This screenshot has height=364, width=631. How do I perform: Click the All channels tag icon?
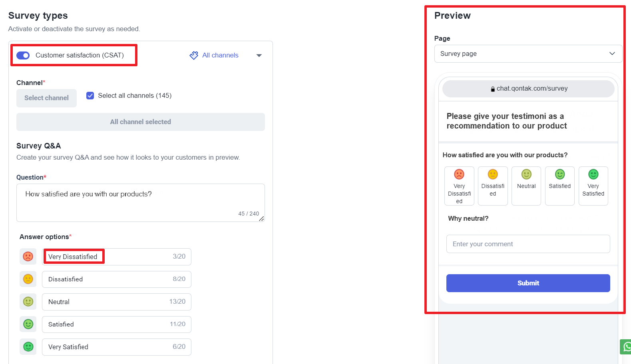pos(194,55)
